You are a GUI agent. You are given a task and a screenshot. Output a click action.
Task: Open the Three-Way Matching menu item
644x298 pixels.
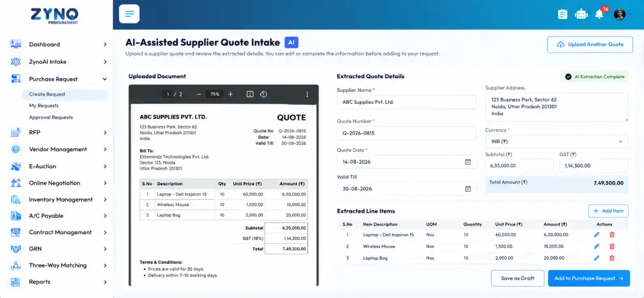[x=59, y=265]
